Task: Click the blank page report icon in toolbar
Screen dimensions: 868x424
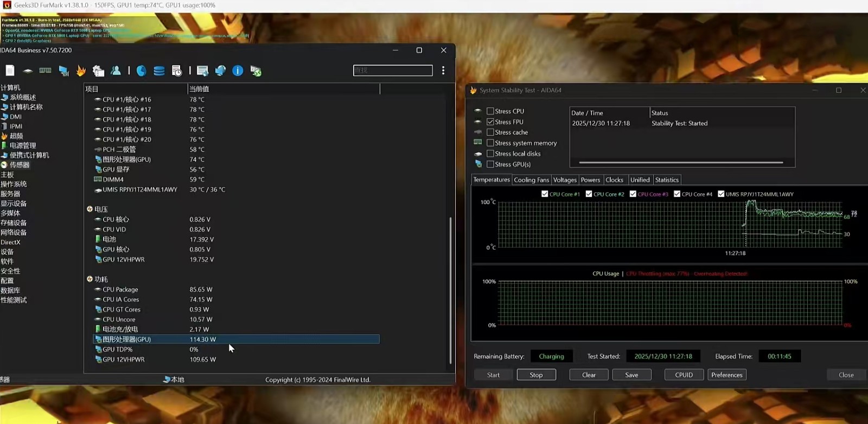Action: click(10, 71)
